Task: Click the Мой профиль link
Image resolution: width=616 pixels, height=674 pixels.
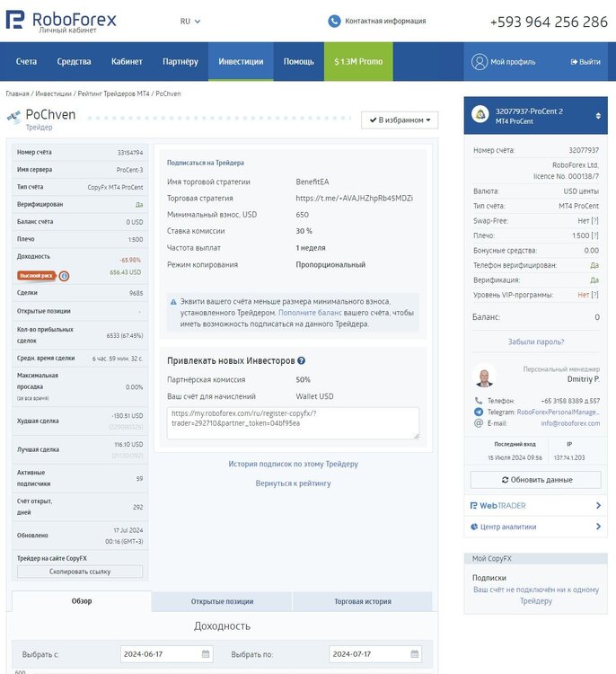Action: coord(513,62)
